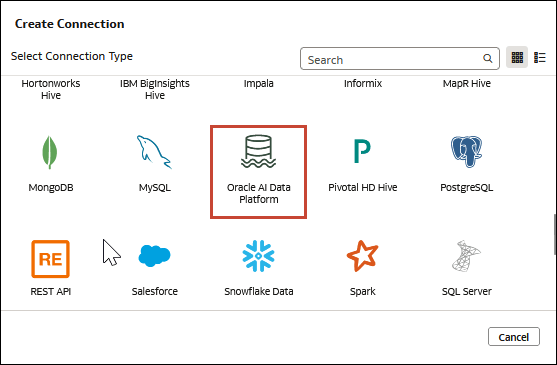Select Oracle AI Data Platform database icon
The image size is (557, 365).
[x=258, y=151]
